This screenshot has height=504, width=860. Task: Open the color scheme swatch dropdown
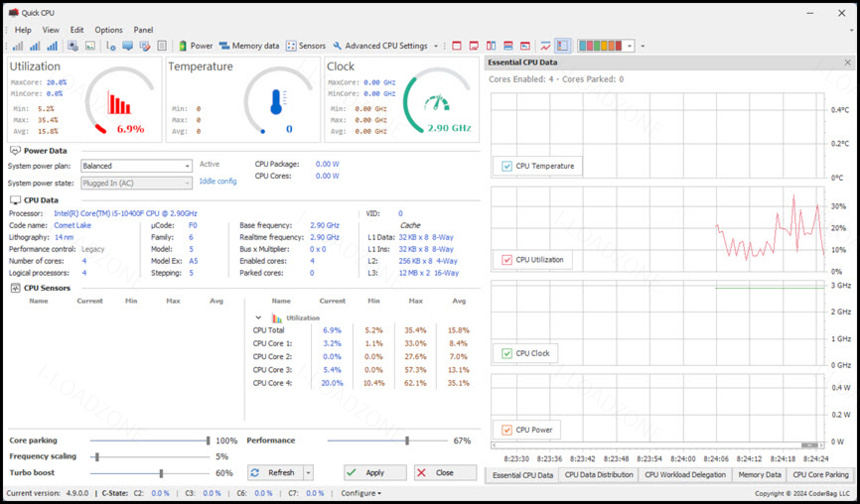630,46
